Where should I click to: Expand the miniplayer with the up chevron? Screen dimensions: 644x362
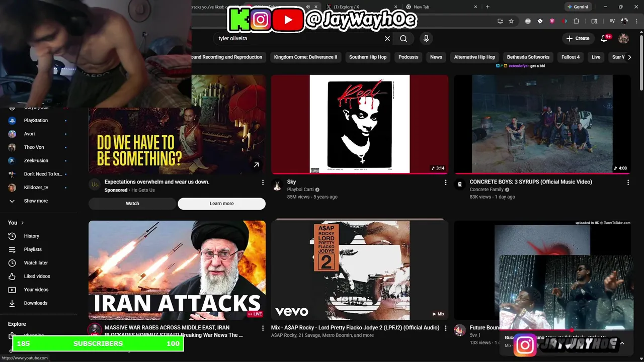pos(622,343)
